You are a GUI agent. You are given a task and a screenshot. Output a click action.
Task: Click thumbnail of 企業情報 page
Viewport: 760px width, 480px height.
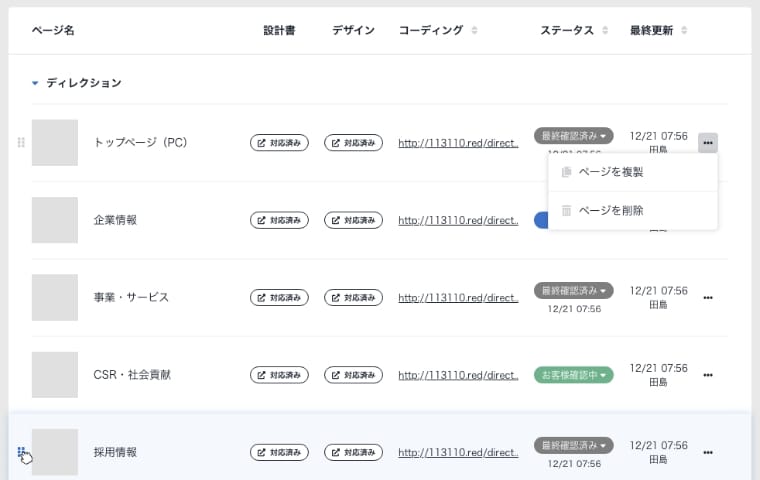55,220
